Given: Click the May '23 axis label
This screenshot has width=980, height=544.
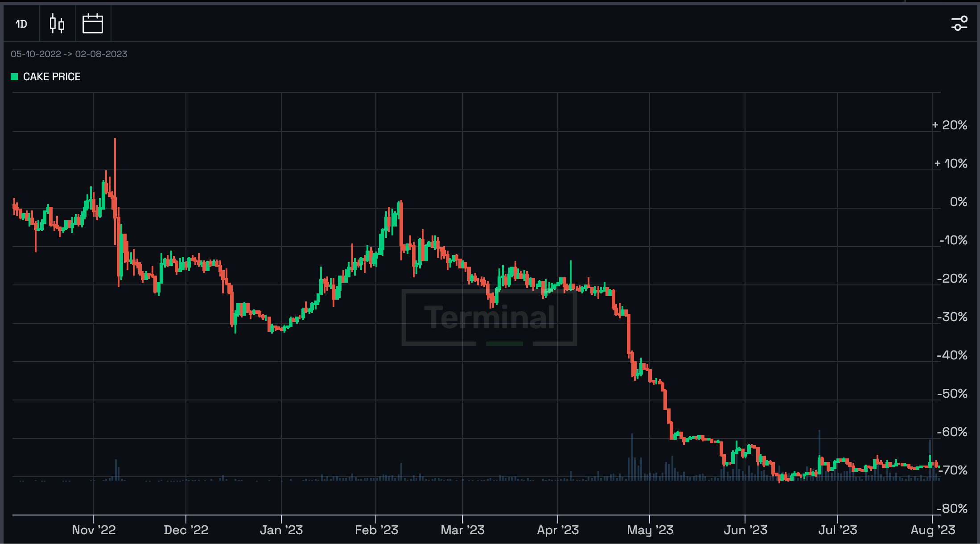Looking at the screenshot, I should (x=650, y=530).
